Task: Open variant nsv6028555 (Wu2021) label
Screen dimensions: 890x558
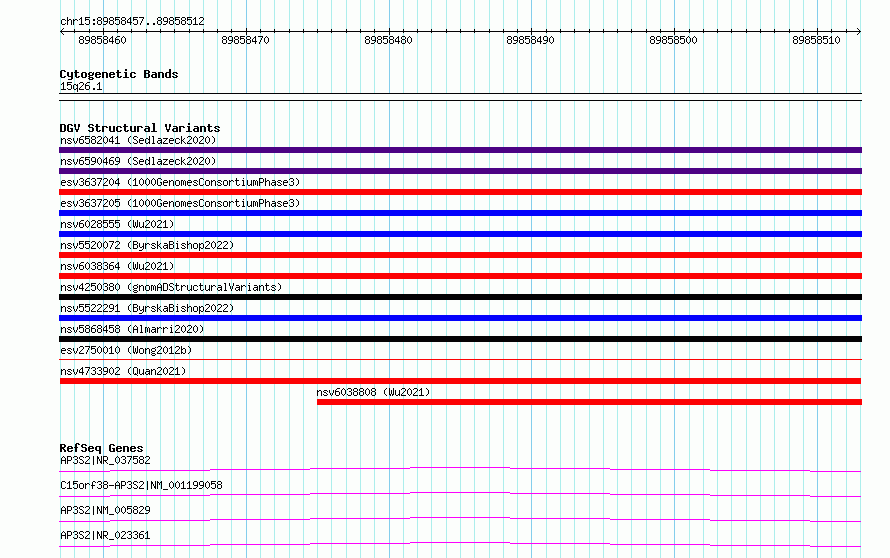Action: tap(117, 224)
